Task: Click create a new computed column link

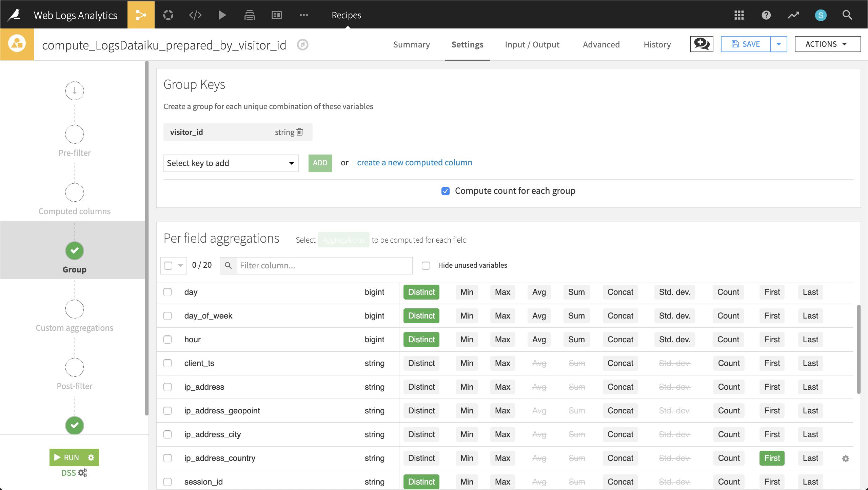Action: pyautogui.click(x=414, y=162)
